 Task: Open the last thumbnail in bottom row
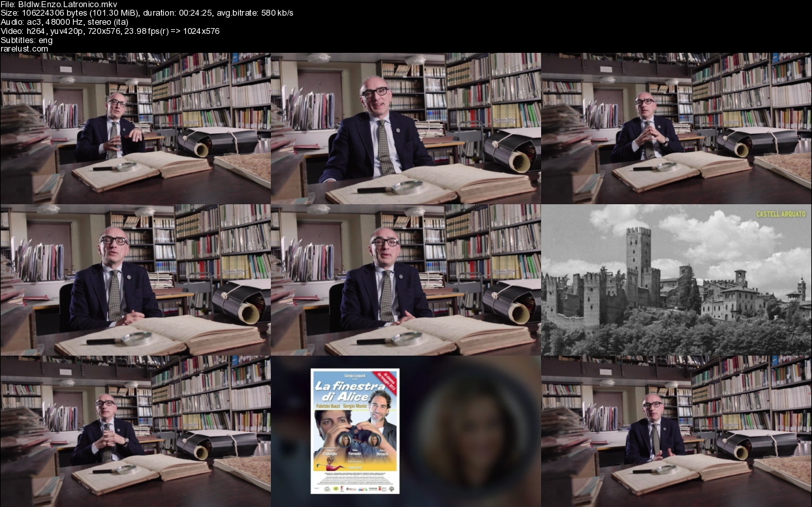pyautogui.click(x=676, y=432)
